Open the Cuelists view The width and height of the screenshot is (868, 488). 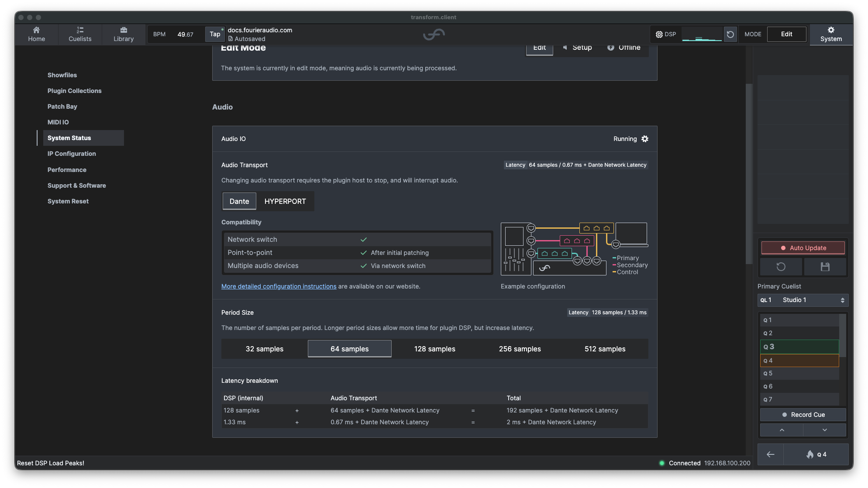tap(80, 34)
